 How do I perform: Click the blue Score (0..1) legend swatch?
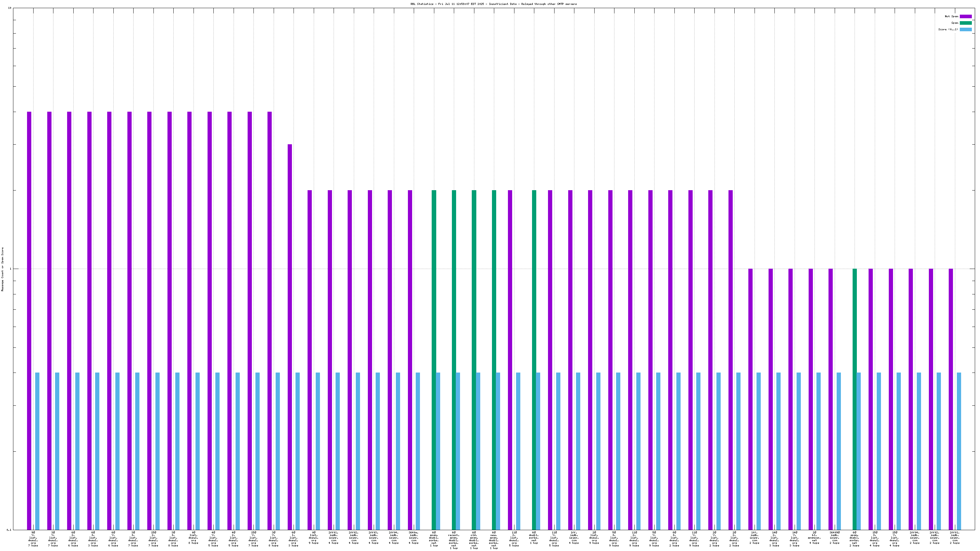pyautogui.click(x=966, y=29)
